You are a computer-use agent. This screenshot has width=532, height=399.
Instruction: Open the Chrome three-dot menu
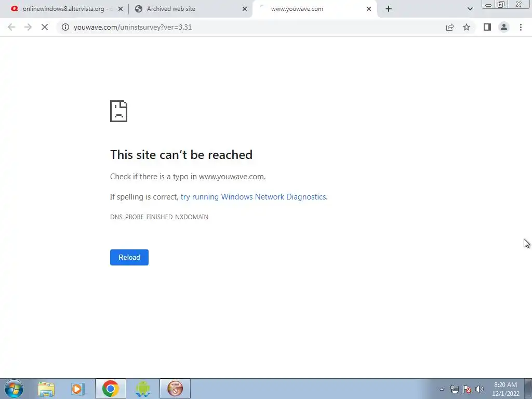click(x=521, y=27)
